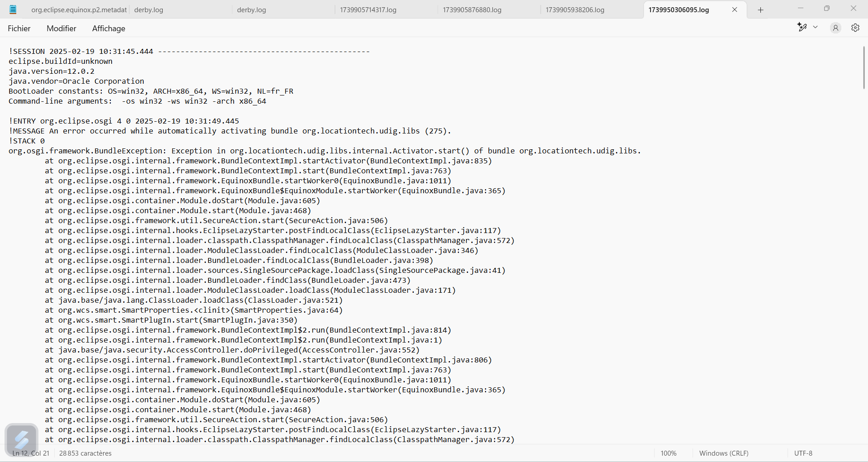
Task: Click the vertical scrollbar thumb
Action: pos(864,68)
